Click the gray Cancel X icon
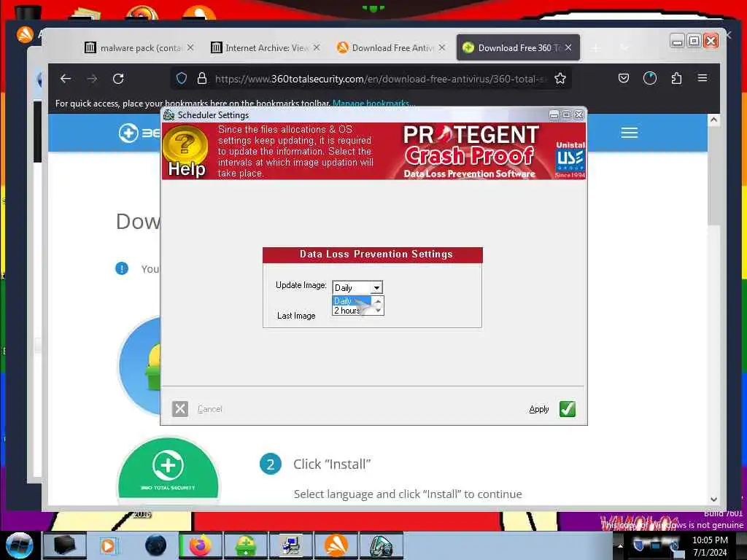Screen dimensions: 747x560 point(180,409)
